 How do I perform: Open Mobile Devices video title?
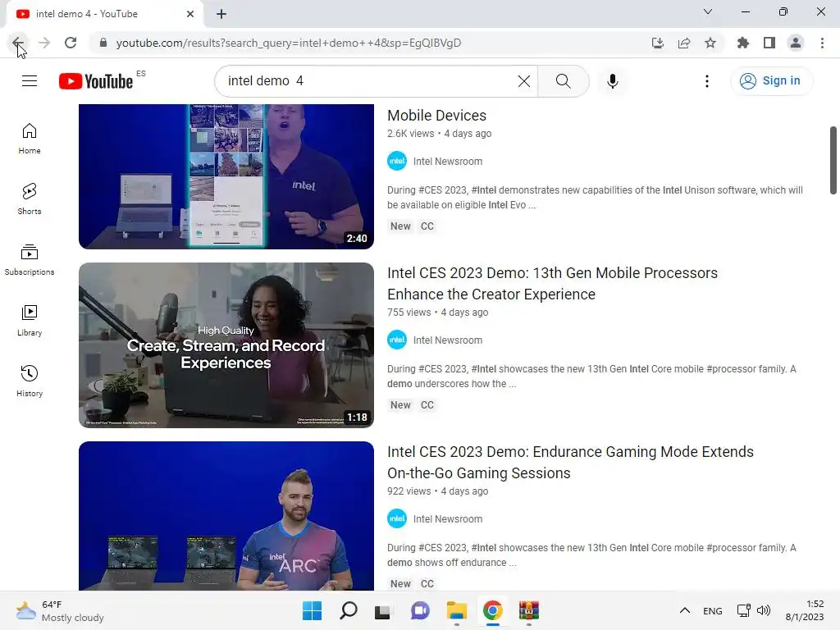[x=436, y=115]
